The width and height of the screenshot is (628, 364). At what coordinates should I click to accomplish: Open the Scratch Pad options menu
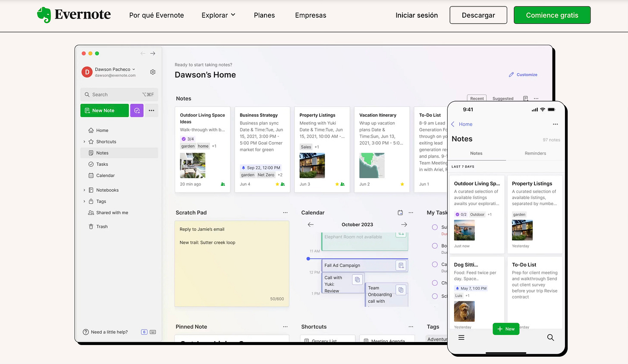coord(285,213)
